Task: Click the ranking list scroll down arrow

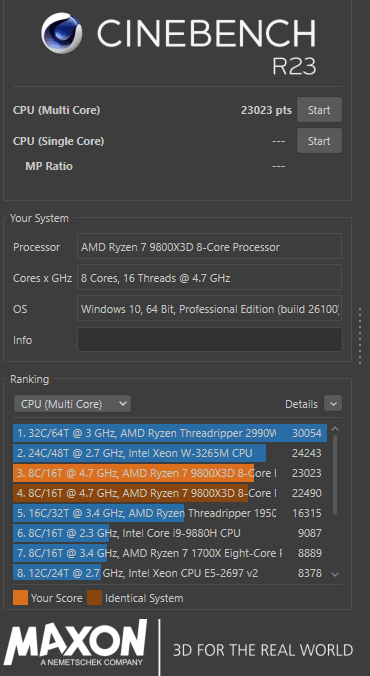Action: [x=335, y=574]
